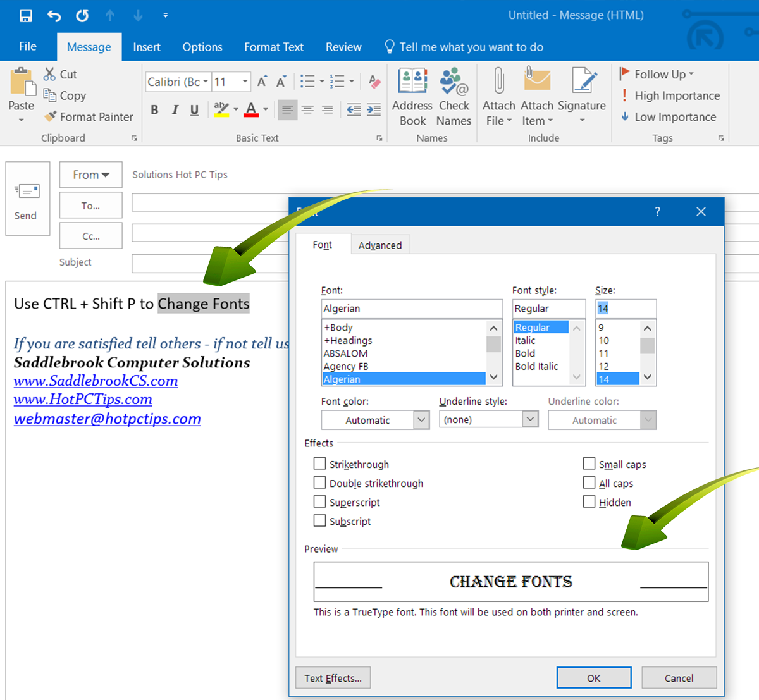Run Check Names
The width and height of the screenshot is (759, 700).
click(x=454, y=97)
